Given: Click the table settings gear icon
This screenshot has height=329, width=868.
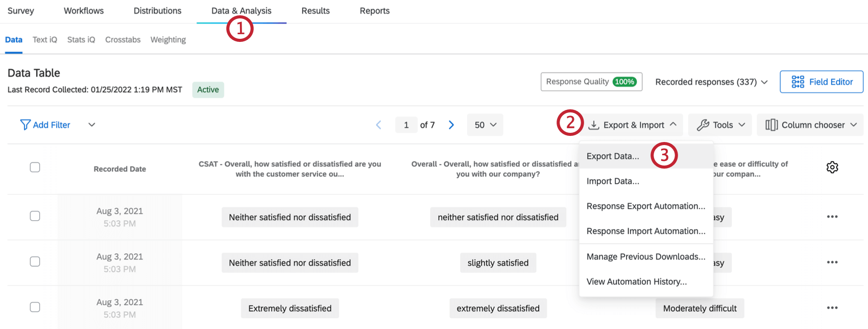Looking at the screenshot, I should [x=832, y=167].
